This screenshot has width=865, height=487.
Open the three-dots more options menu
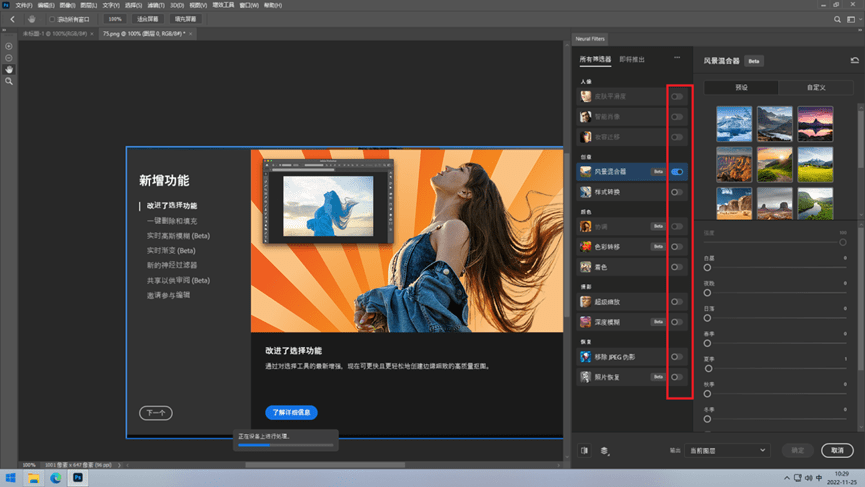point(677,57)
